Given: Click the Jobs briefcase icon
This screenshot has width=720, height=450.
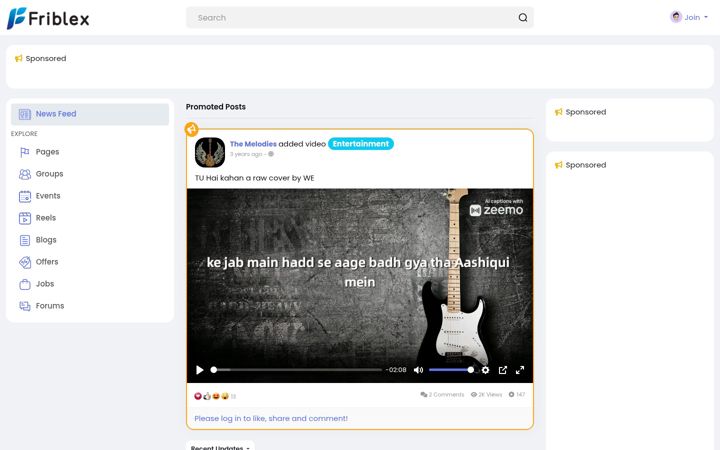Looking at the screenshot, I should click(25, 284).
